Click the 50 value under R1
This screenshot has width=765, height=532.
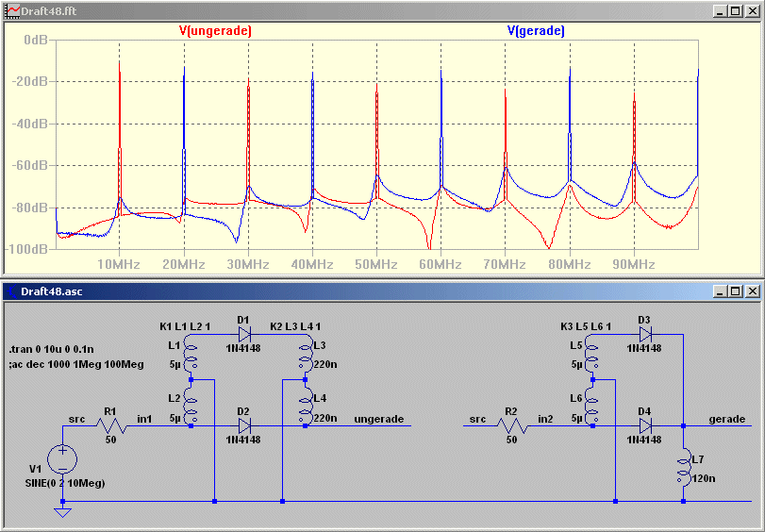pos(110,440)
